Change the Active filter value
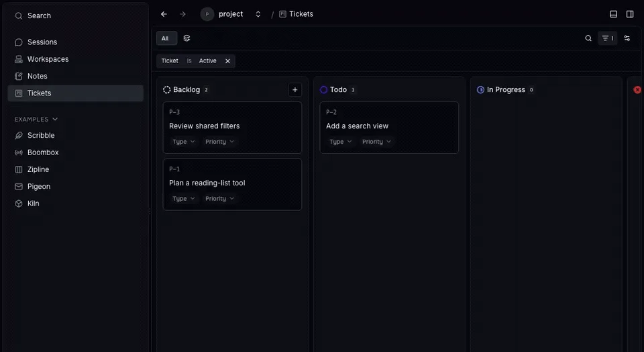644x352 pixels. [x=208, y=61]
